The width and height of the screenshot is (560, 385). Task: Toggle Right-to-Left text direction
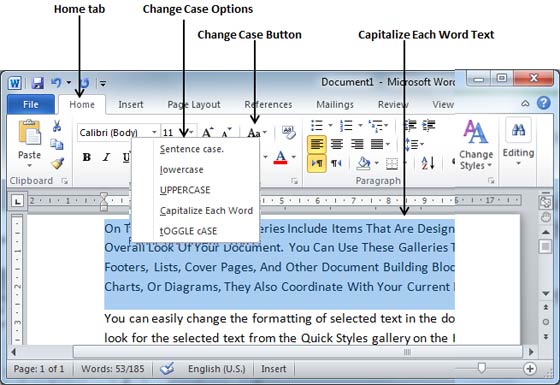click(x=336, y=164)
